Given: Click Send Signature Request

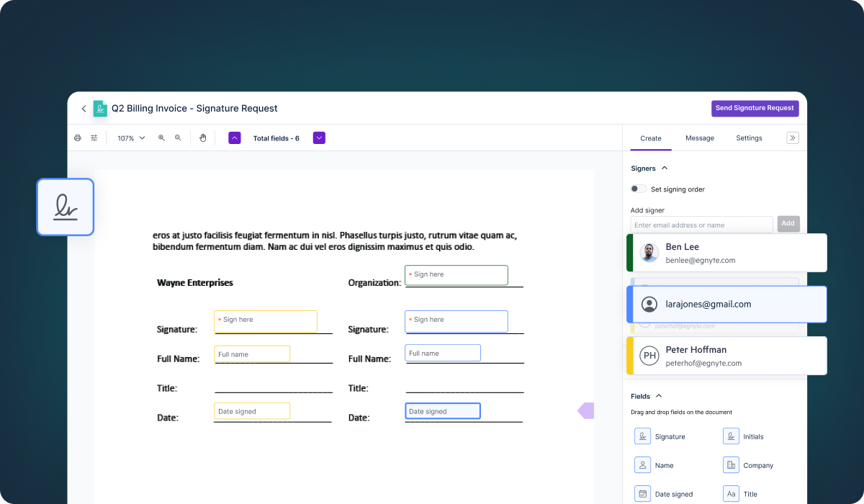Looking at the screenshot, I should 755,108.
